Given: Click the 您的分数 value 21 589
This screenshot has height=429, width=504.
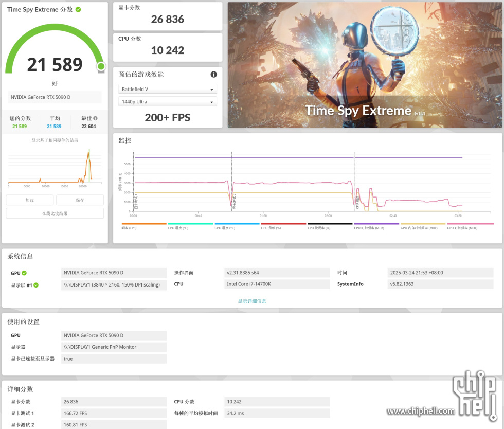Looking at the screenshot, I should point(20,127).
